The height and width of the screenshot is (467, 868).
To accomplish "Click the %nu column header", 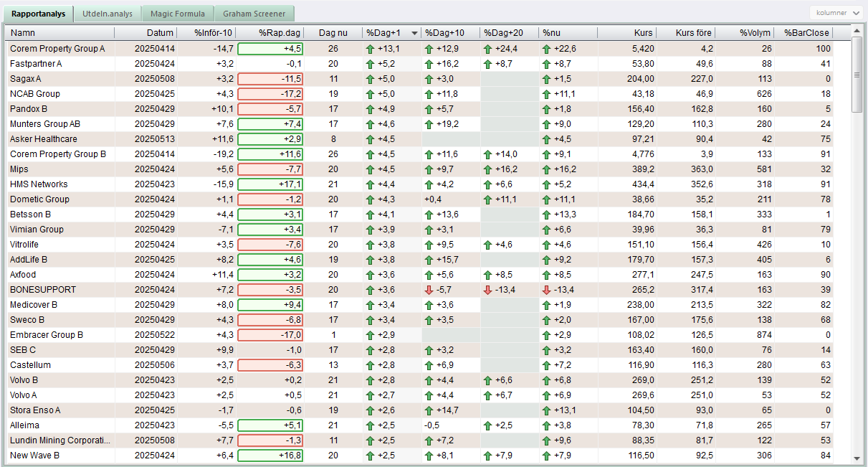I will (568, 33).
